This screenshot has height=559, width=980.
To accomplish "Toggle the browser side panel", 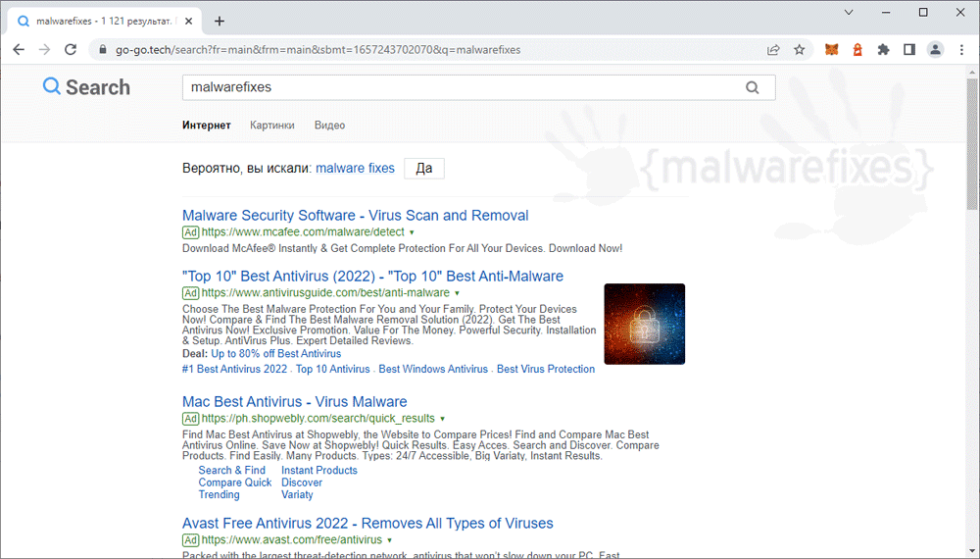I will (x=909, y=50).
